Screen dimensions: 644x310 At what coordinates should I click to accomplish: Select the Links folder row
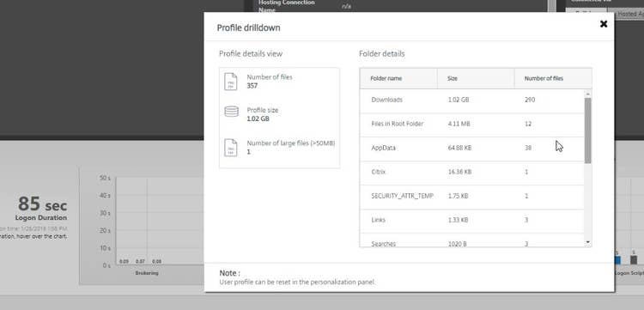point(472,222)
